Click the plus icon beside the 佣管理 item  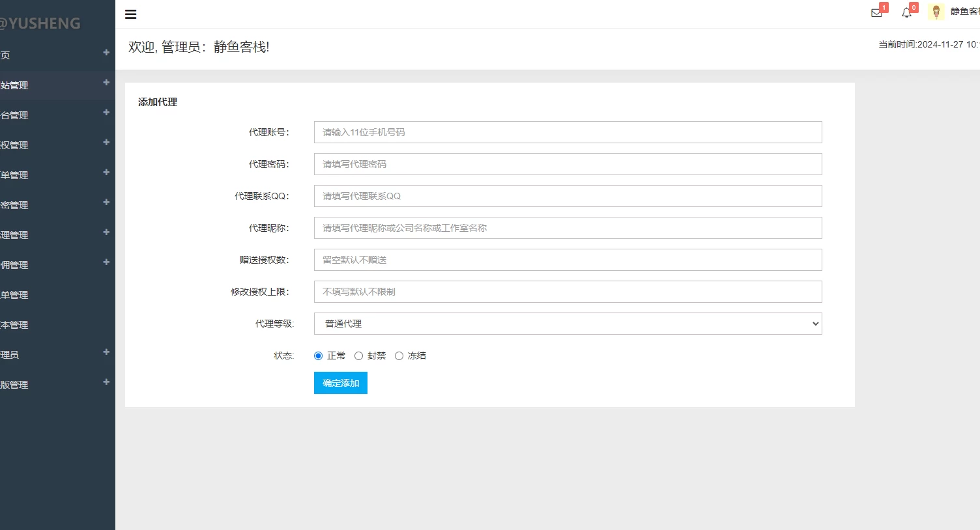pos(106,262)
